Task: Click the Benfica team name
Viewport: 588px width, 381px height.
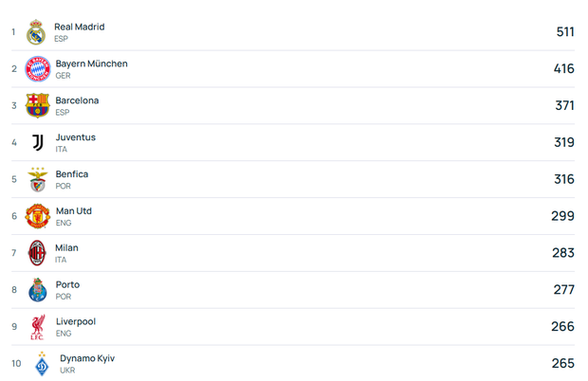Action: point(71,174)
